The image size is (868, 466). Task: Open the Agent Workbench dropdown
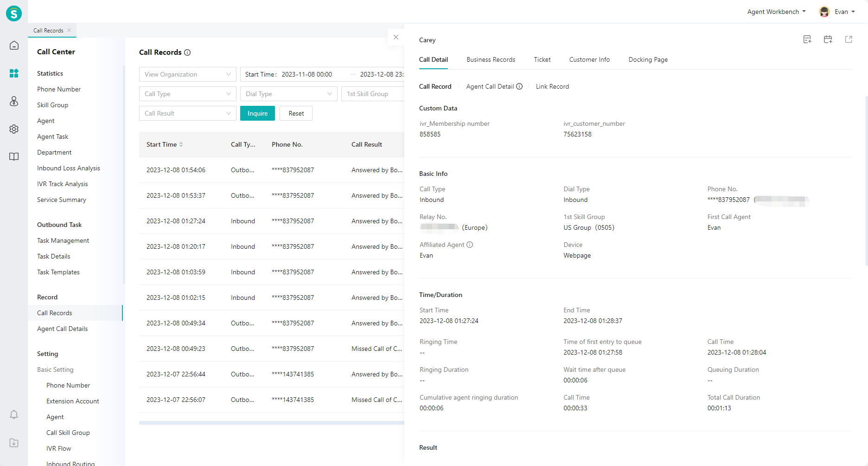pyautogui.click(x=777, y=12)
